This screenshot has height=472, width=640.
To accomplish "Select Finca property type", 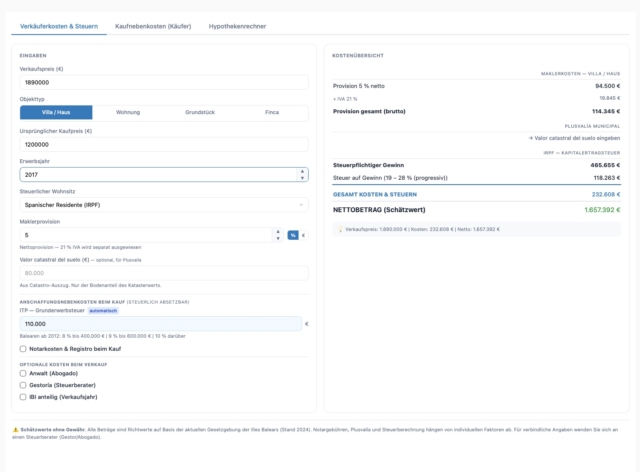I will pos(272,112).
